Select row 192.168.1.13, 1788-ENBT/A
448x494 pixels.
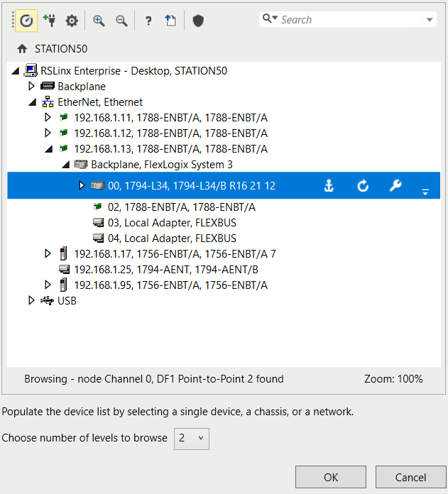171,149
